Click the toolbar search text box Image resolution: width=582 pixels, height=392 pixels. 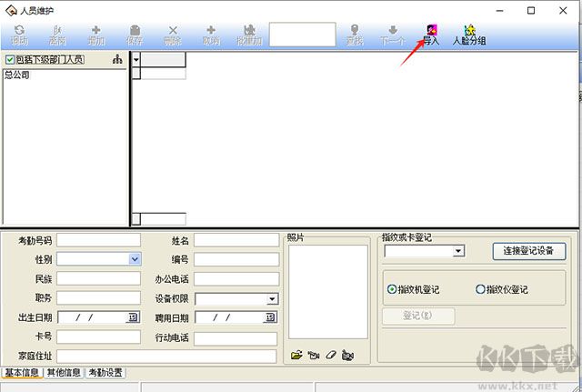click(303, 35)
